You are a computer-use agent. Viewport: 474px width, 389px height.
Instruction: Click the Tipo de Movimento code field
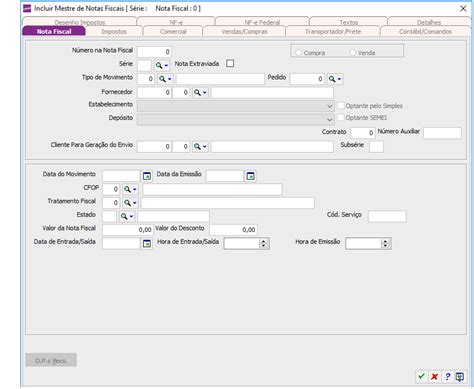click(x=146, y=79)
